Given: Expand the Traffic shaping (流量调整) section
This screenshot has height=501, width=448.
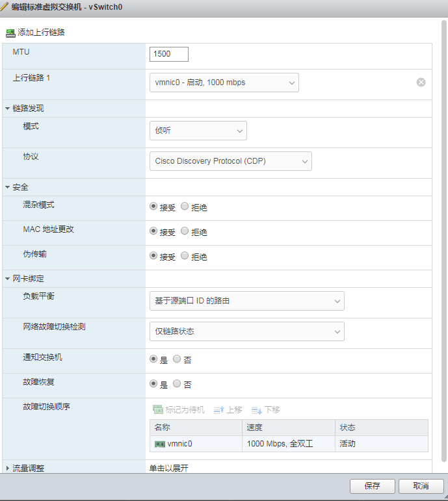Looking at the screenshot, I should click(7, 468).
